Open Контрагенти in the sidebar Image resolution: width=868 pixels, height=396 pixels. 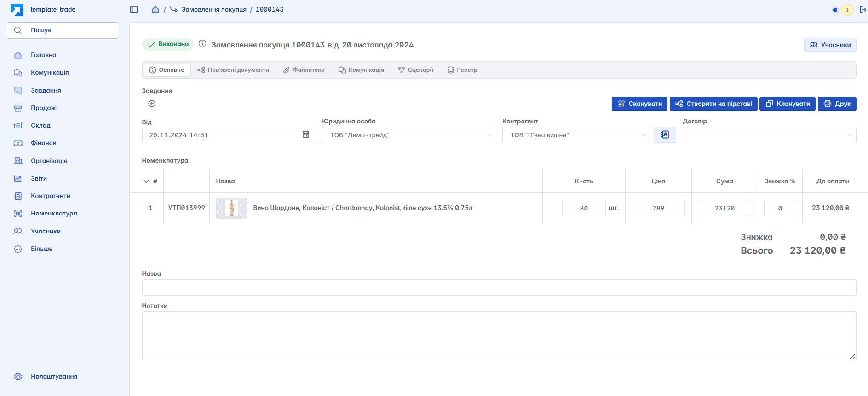point(51,196)
